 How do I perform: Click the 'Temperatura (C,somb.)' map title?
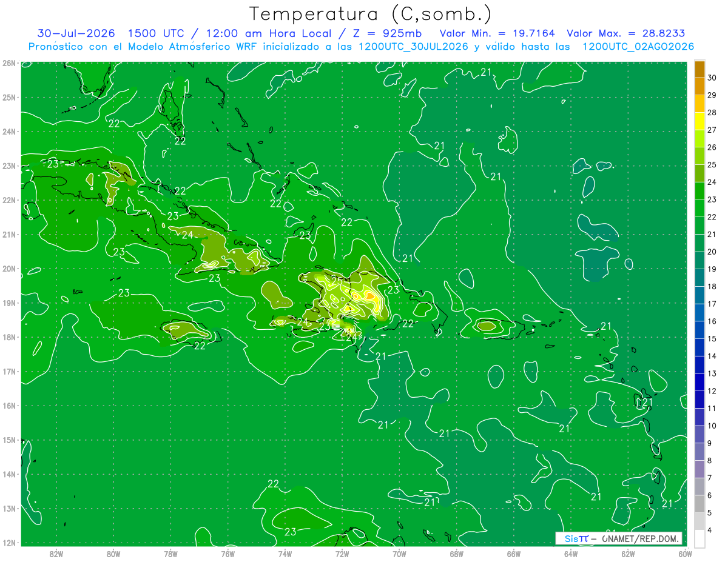[x=371, y=15]
